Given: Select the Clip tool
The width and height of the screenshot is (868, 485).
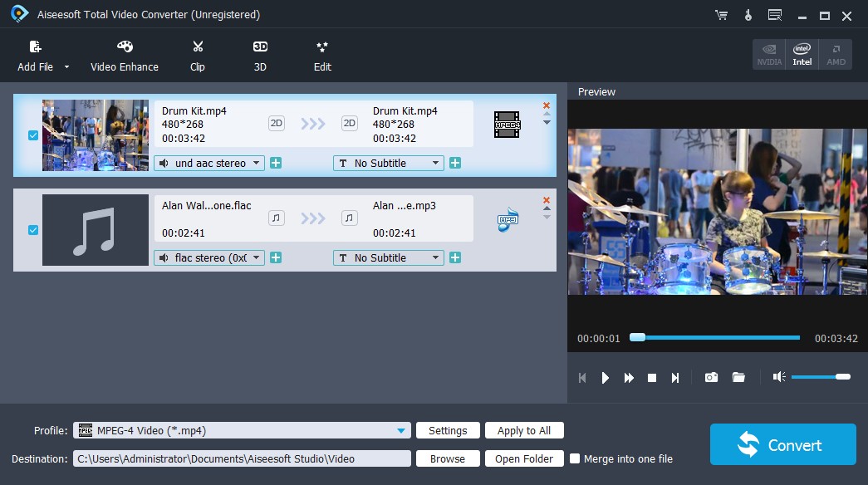Looking at the screenshot, I should pos(197,56).
